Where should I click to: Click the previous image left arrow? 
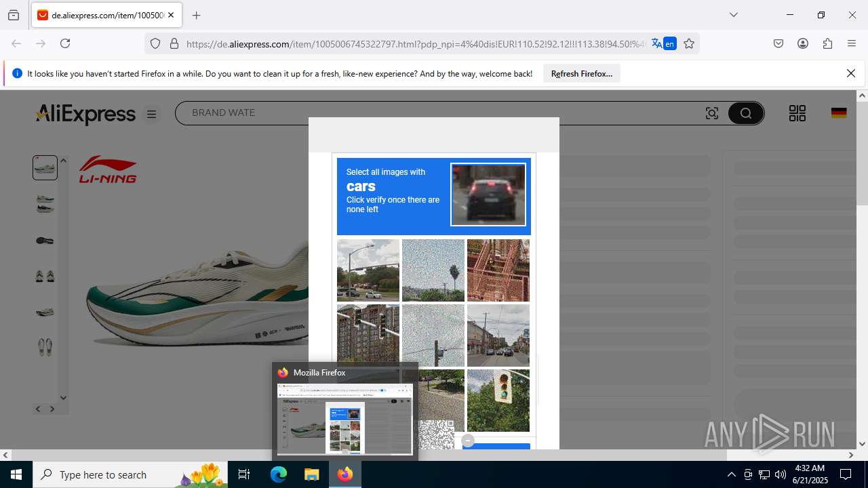point(38,409)
